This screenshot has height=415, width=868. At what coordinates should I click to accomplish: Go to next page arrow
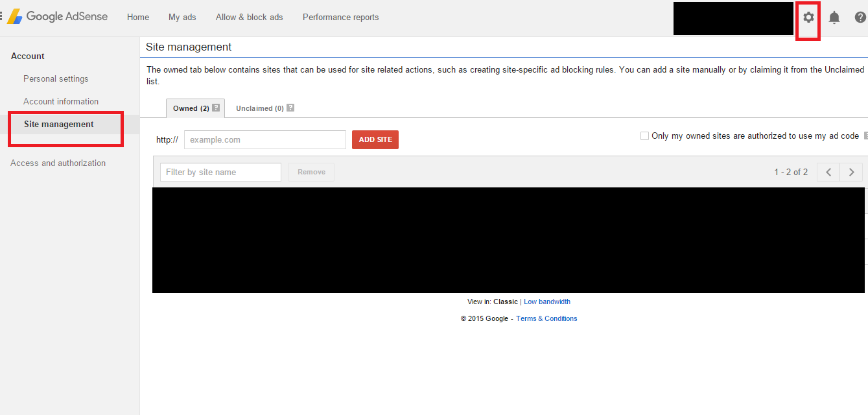pos(851,172)
